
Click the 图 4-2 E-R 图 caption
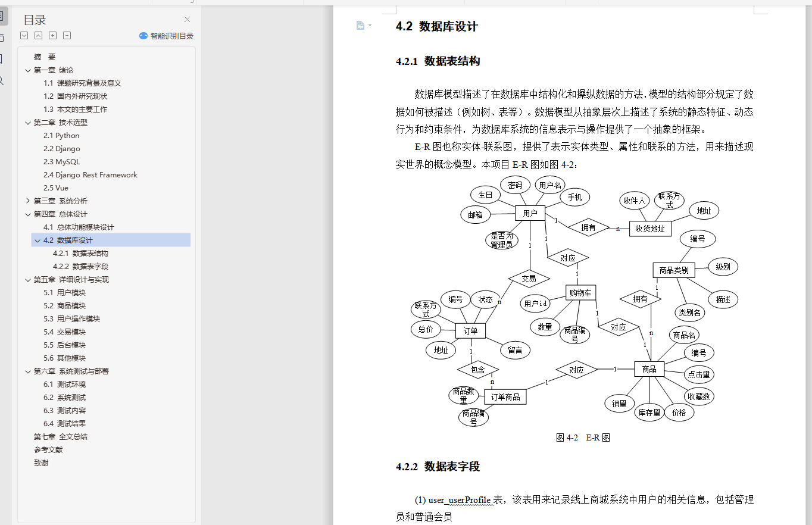tap(583, 437)
